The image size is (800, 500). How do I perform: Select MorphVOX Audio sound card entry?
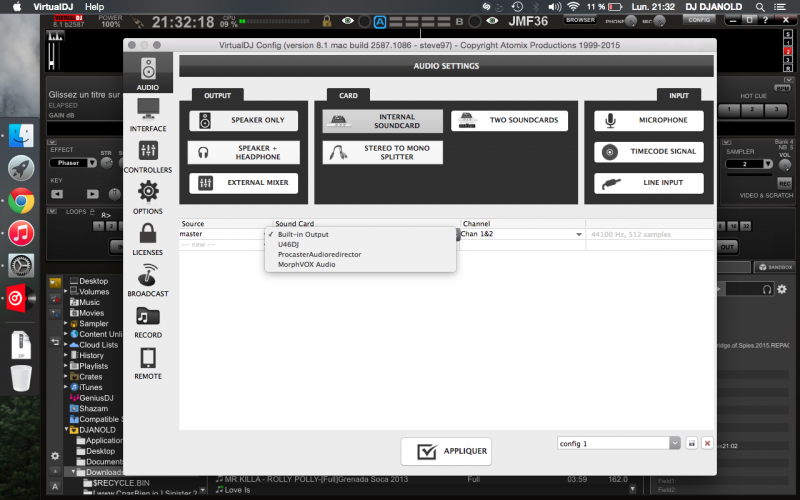306,264
